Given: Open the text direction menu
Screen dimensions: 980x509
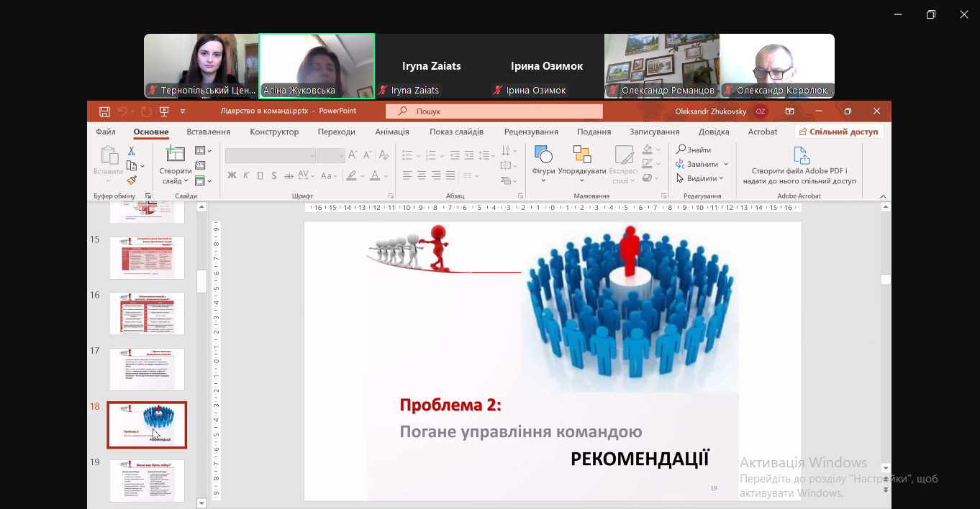Looking at the screenshot, I should pos(509,151).
